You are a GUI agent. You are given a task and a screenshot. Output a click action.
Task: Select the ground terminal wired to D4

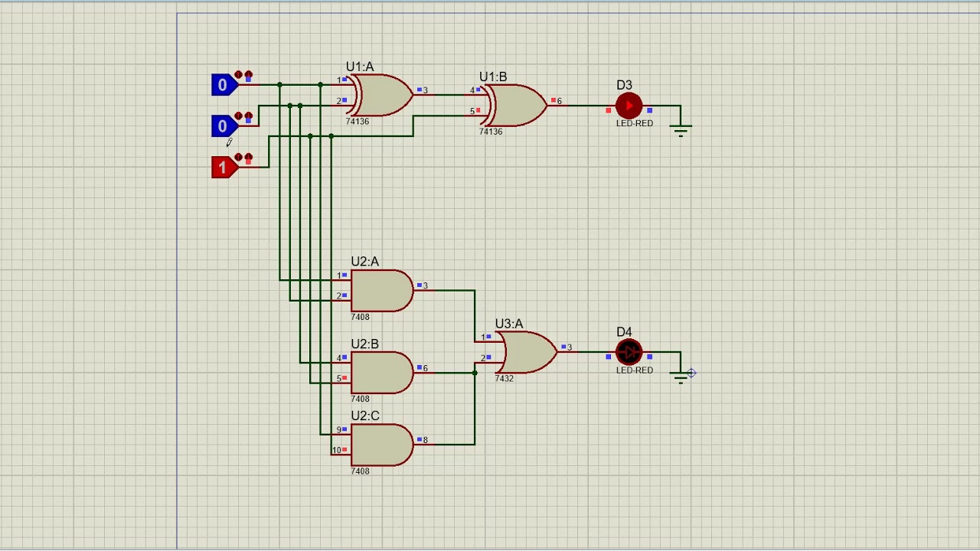coord(681,377)
